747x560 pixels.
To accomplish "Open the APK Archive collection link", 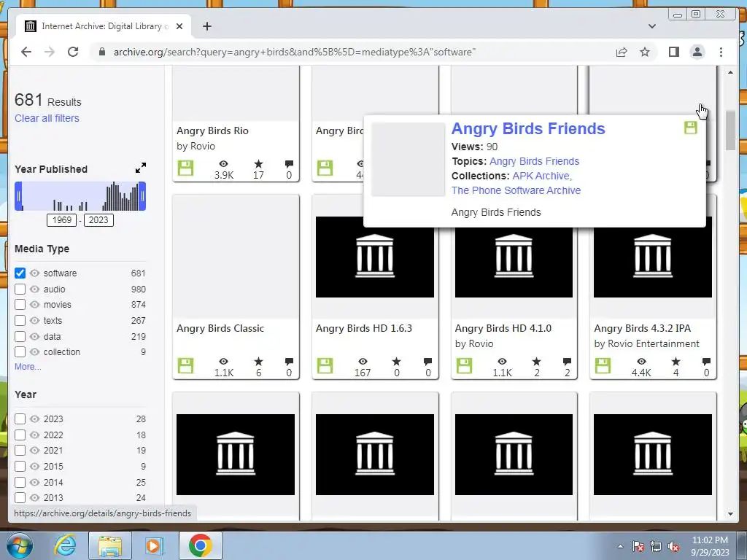I will pyautogui.click(x=541, y=176).
